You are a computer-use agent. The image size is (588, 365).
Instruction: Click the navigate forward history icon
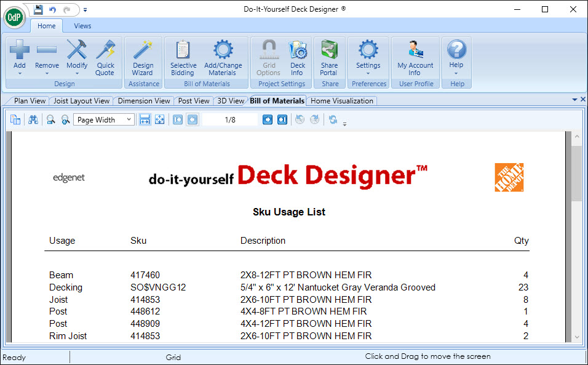pyautogui.click(x=315, y=119)
